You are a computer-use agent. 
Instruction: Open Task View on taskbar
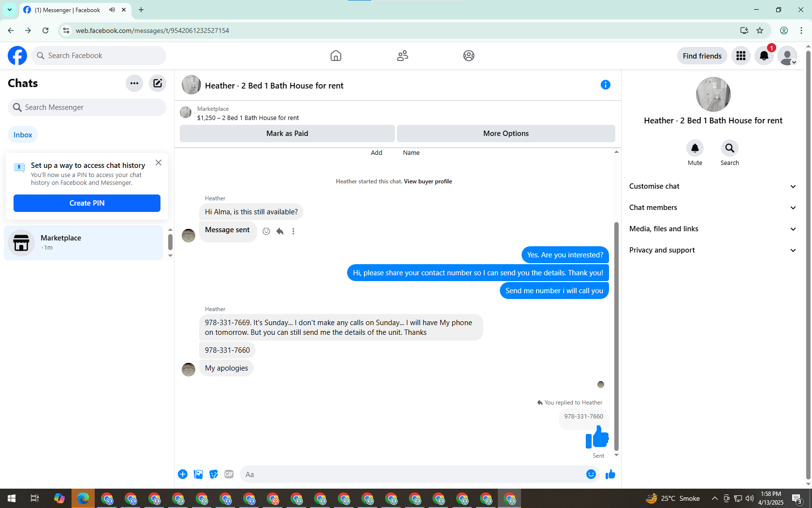click(35, 498)
